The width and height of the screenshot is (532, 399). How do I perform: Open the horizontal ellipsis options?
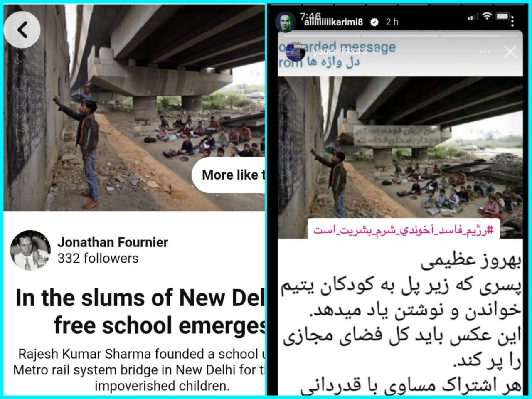click(485, 52)
